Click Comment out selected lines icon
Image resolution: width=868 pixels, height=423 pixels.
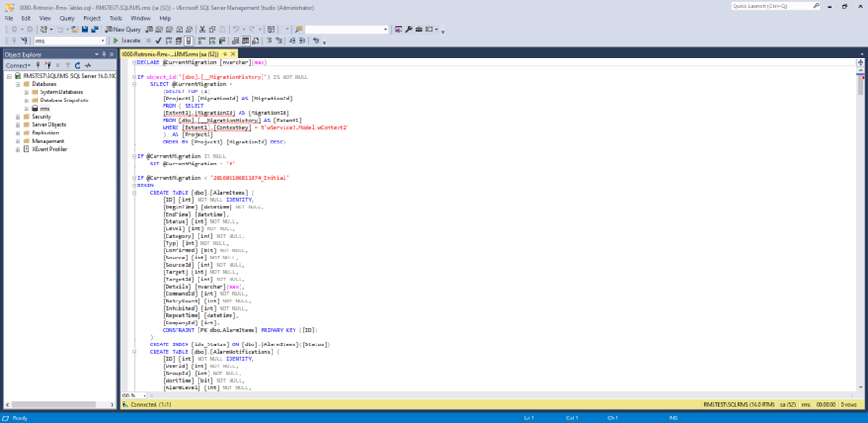[269, 41]
